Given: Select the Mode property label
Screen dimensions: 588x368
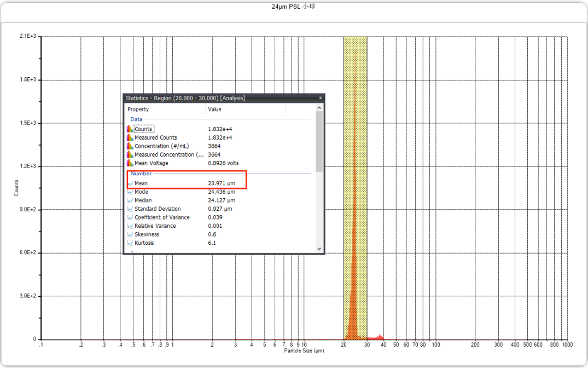Looking at the screenshot, I should click(x=141, y=192).
